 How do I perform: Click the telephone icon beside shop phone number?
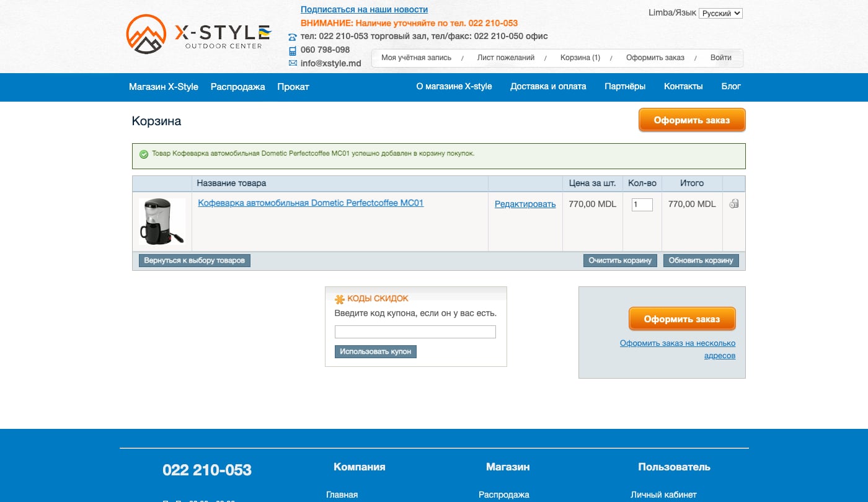click(x=293, y=37)
